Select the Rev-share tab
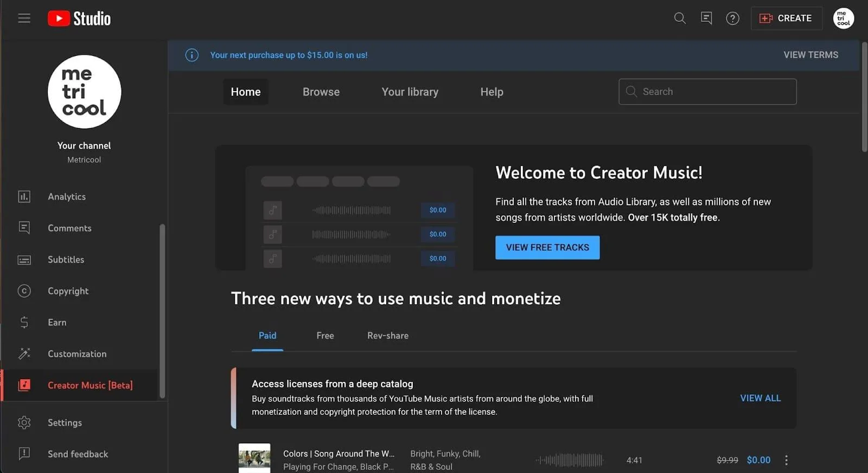The width and height of the screenshot is (868, 473). click(x=388, y=336)
